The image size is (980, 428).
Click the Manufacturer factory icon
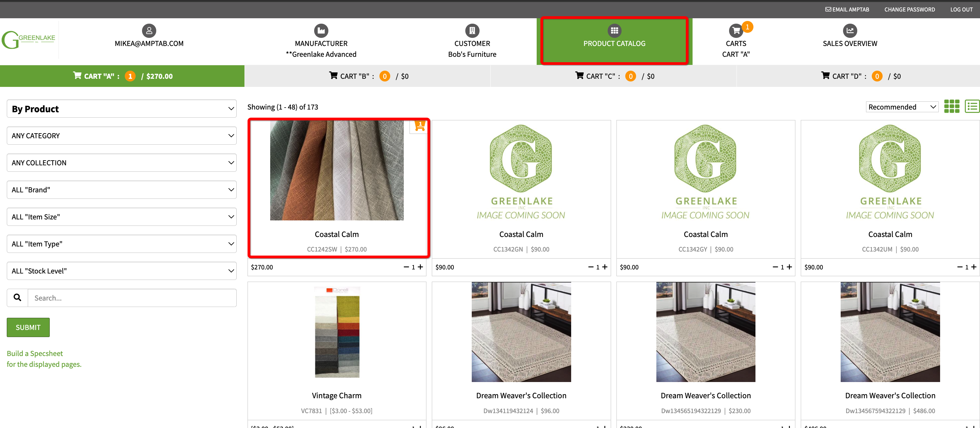(x=321, y=30)
